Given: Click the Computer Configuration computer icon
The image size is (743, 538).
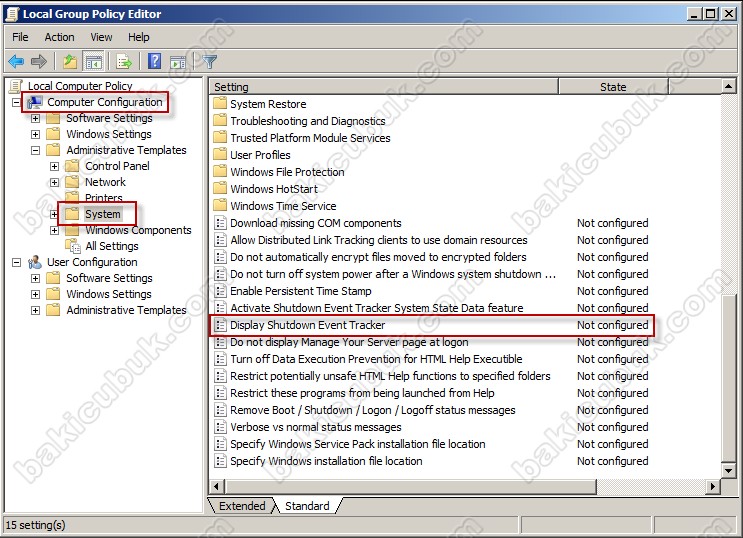Looking at the screenshot, I should 34,102.
